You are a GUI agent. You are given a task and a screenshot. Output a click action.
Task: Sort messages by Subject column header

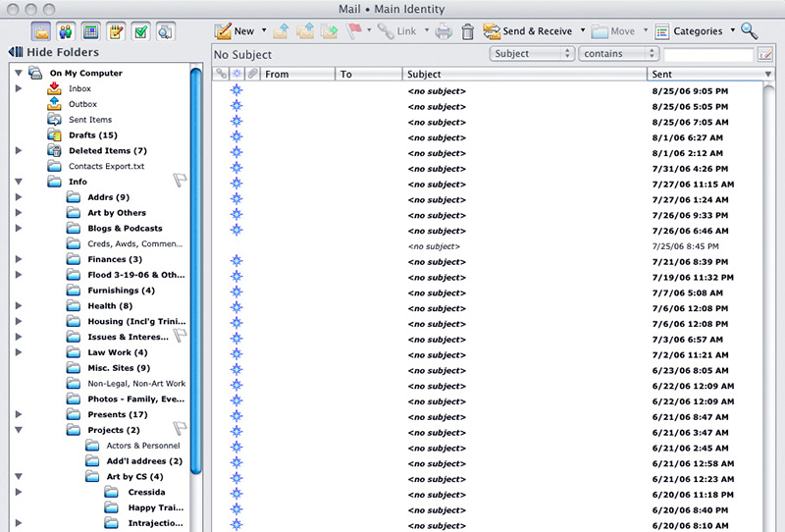tap(524, 75)
